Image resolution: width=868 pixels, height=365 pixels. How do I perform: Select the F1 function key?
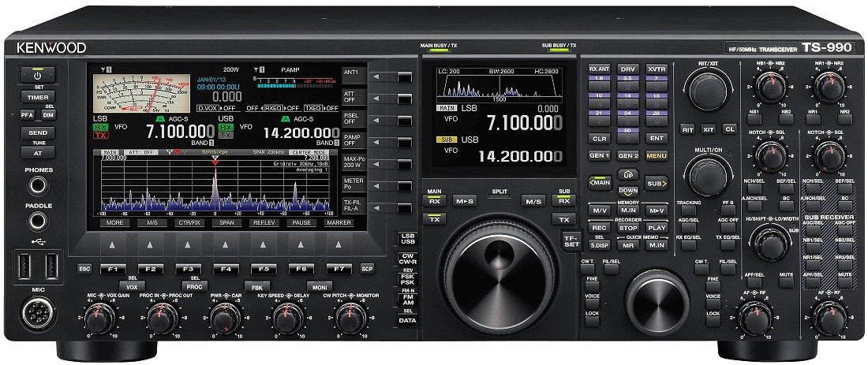point(113,270)
